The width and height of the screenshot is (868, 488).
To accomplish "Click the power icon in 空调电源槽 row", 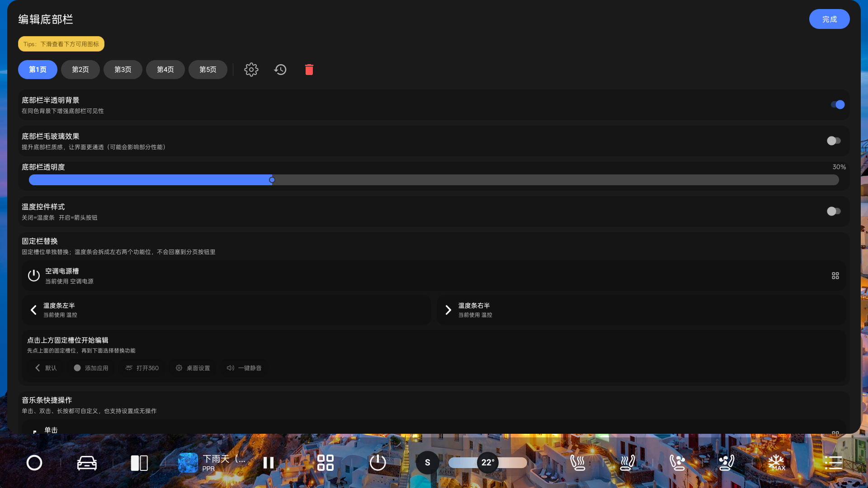I will click(34, 276).
